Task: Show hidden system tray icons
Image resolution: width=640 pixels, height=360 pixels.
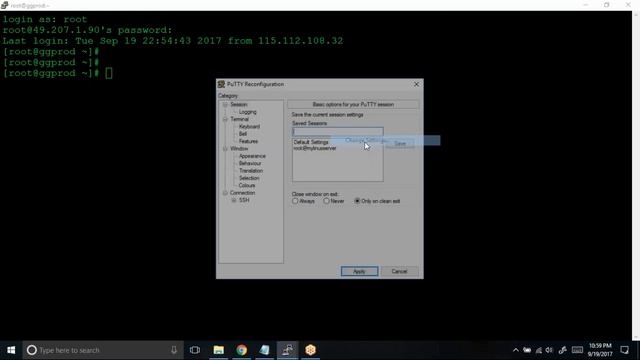Action: click(516, 350)
